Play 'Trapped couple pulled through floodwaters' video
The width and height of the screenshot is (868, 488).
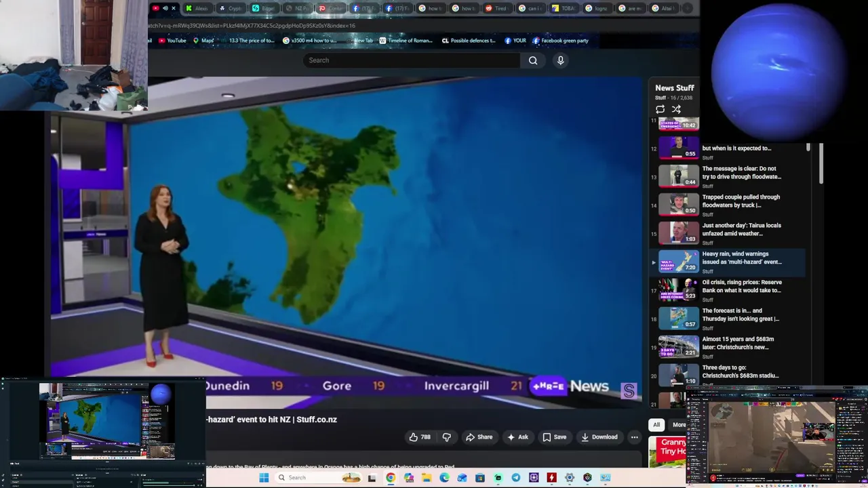coord(729,205)
